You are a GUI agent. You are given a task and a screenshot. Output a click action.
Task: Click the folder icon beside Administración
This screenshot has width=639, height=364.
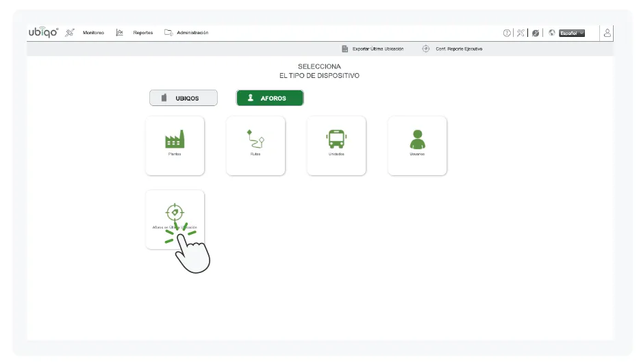(x=168, y=32)
